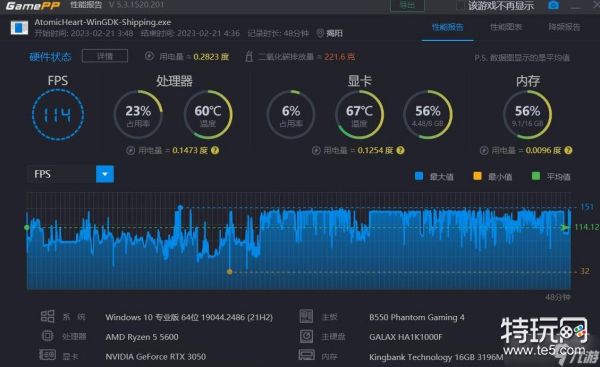The image size is (600, 367).
Task: Click the 48分钟 chart duration label
Action: point(558,297)
